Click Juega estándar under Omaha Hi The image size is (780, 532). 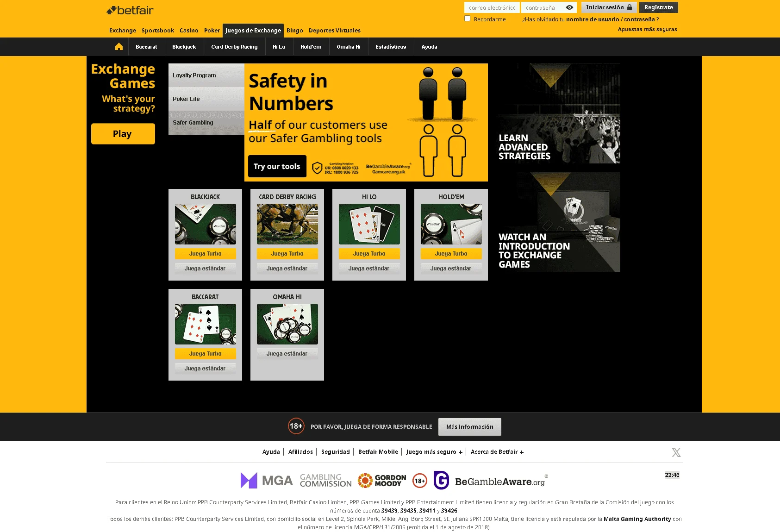click(287, 354)
